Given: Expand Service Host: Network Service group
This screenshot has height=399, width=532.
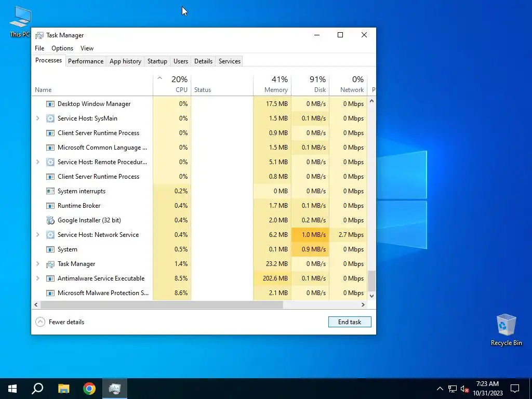Looking at the screenshot, I should [37, 235].
